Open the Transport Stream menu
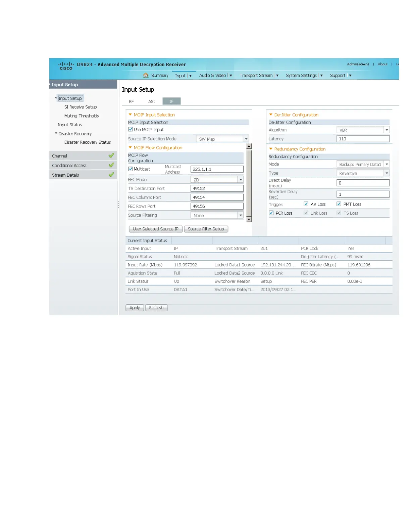The image size is (411, 532). [259, 75]
